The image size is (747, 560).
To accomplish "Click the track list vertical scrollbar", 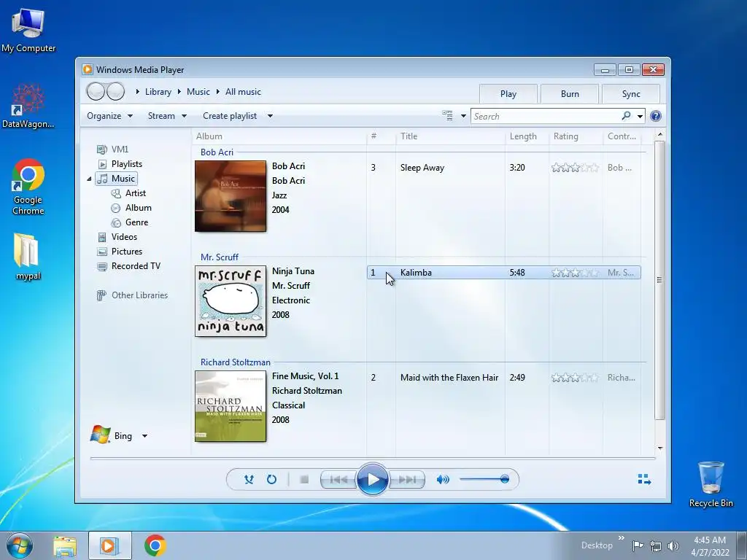I will 659,281.
